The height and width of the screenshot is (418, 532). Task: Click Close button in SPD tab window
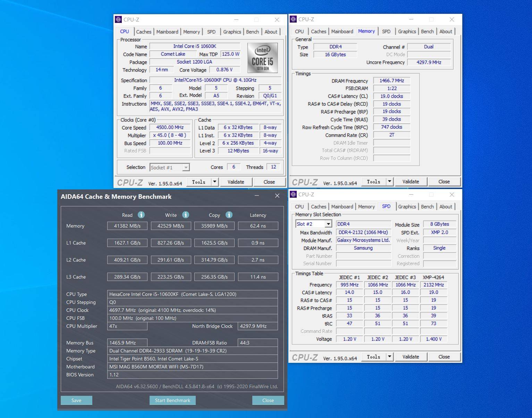pyautogui.click(x=444, y=357)
